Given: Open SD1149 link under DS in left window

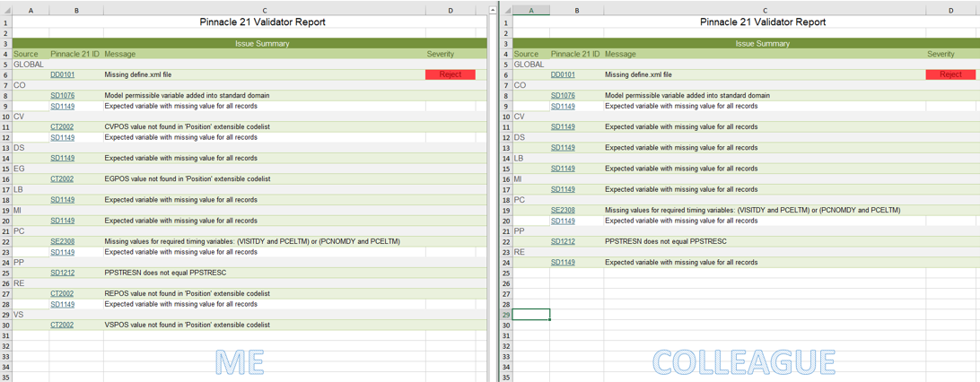Looking at the screenshot, I should (x=63, y=158).
